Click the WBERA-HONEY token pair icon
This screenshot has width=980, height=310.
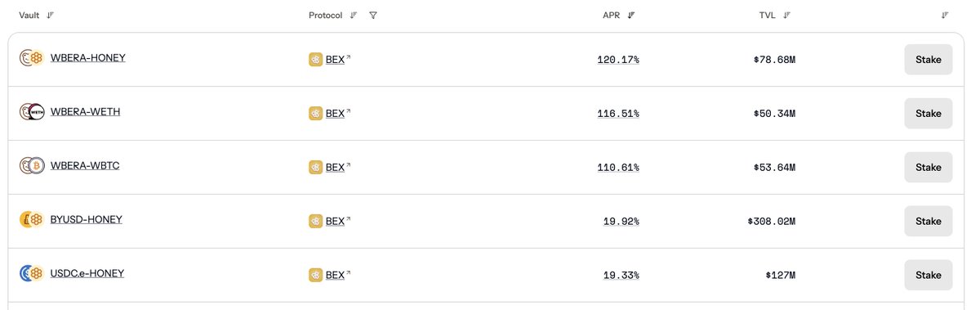pyautogui.click(x=31, y=58)
